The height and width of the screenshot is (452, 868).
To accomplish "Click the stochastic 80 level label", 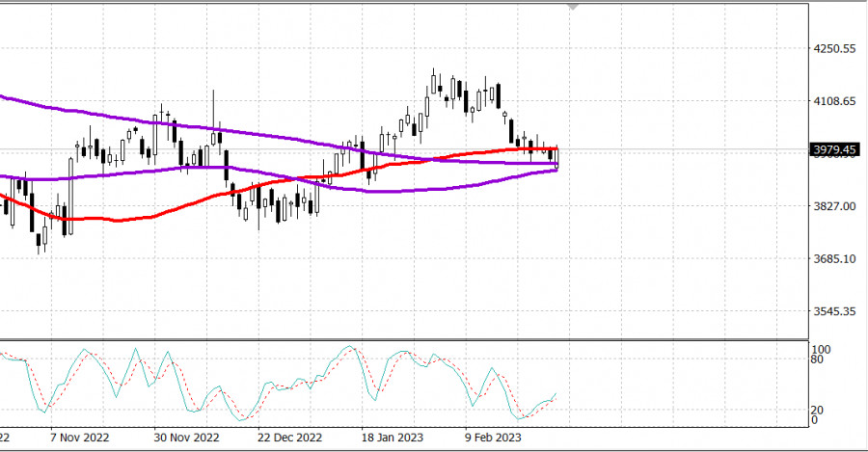I will 819,360.
